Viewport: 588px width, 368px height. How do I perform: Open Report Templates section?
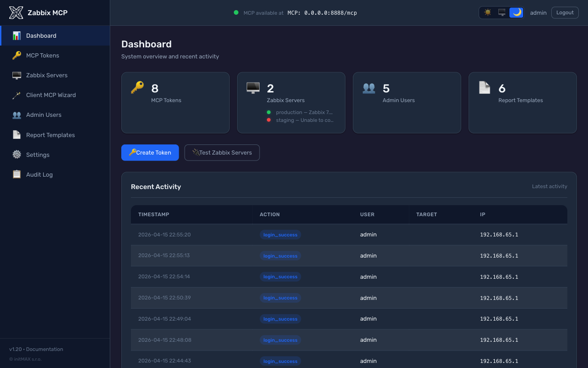pyautogui.click(x=55, y=135)
